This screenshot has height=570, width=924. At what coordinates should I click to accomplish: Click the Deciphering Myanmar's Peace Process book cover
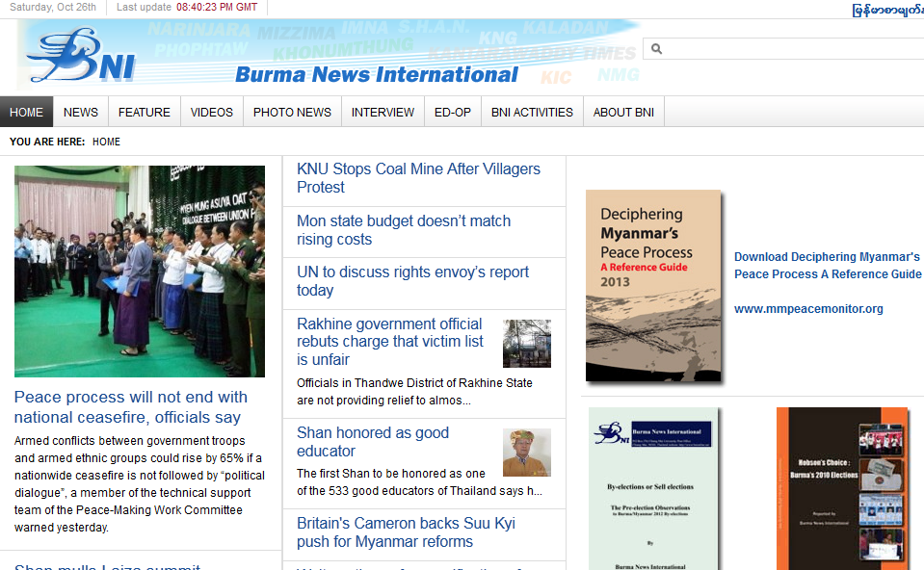653,285
